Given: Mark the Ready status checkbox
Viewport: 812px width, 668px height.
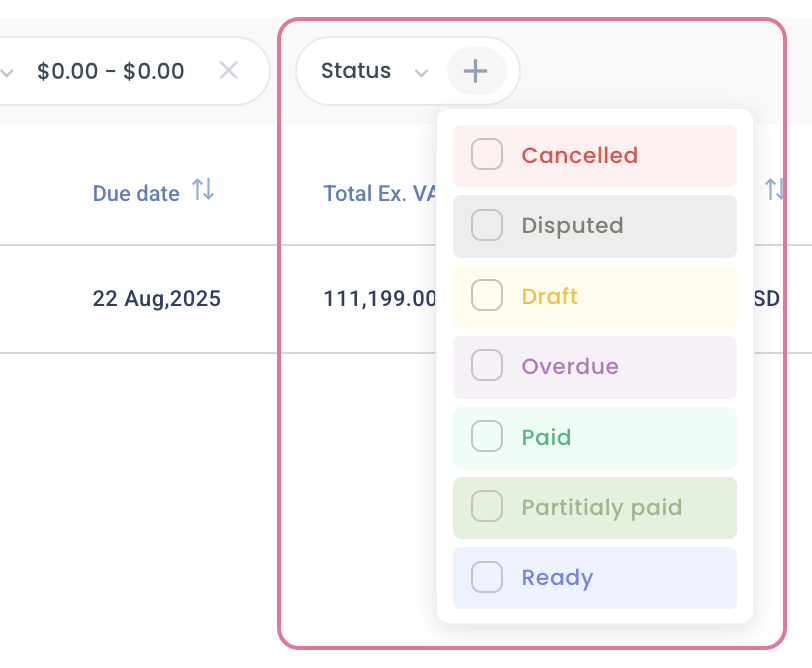Looking at the screenshot, I should coord(487,577).
